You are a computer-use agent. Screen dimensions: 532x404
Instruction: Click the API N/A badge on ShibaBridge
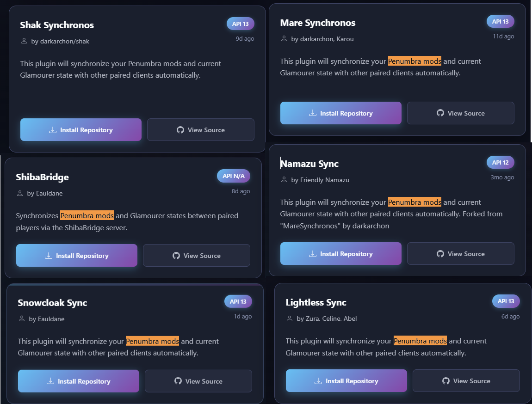(234, 176)
